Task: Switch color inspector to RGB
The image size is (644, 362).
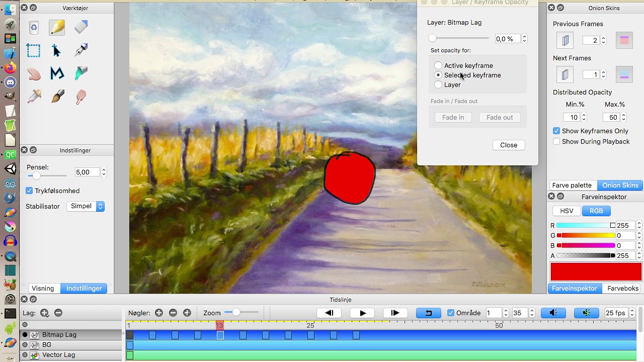Action: (596, 211)
